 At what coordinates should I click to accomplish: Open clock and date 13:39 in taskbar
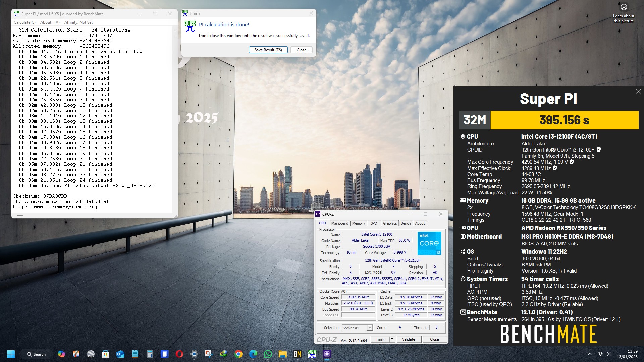point(627,354)
